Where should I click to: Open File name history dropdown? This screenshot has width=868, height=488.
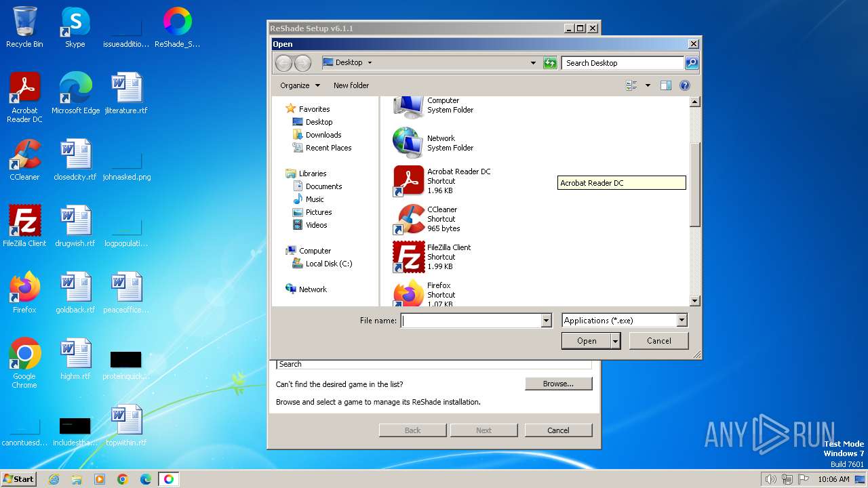546,321
